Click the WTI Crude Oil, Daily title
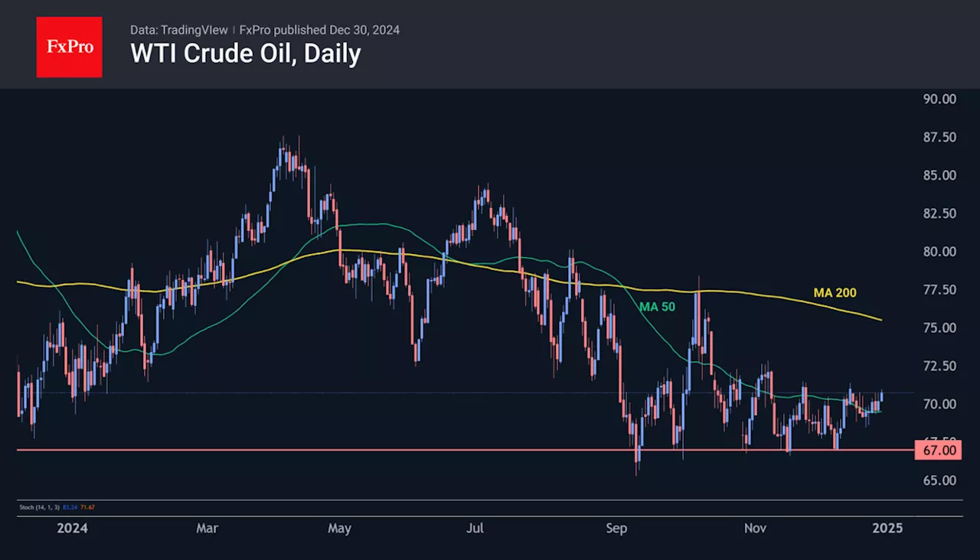The image size is (980, 560). tap(246, 54)
